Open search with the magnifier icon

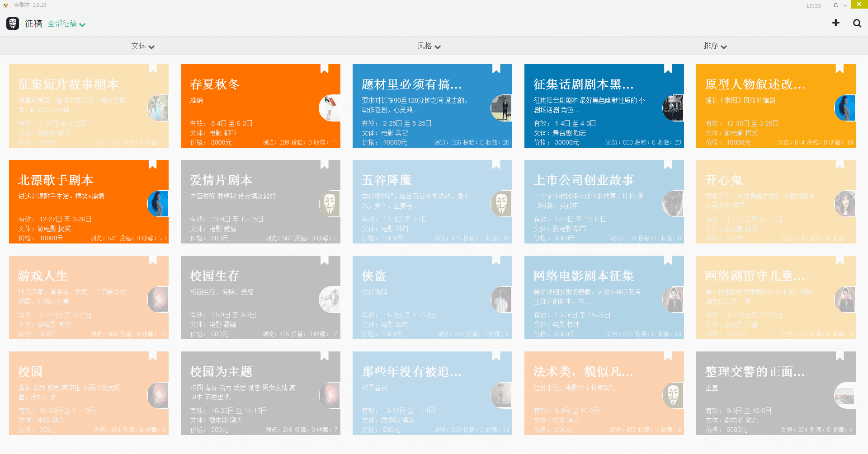pos(857,23)
